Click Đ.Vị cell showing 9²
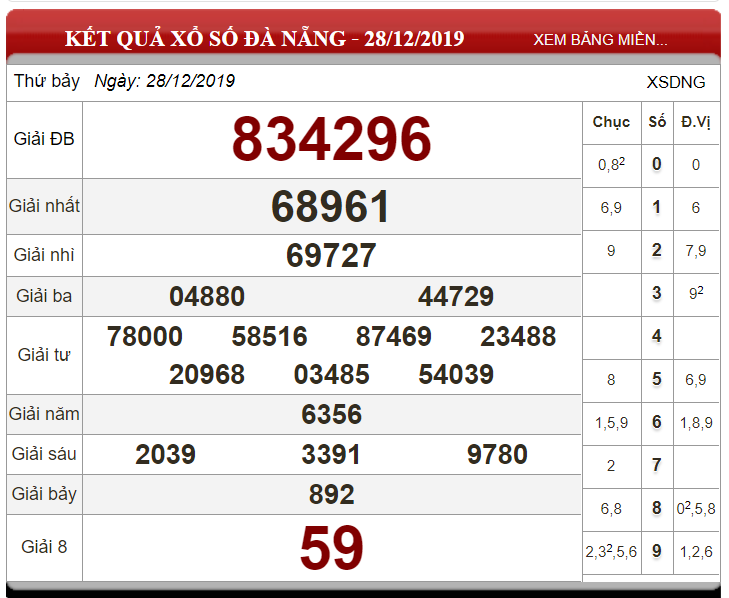729x598 pixels. coord(696,293)
